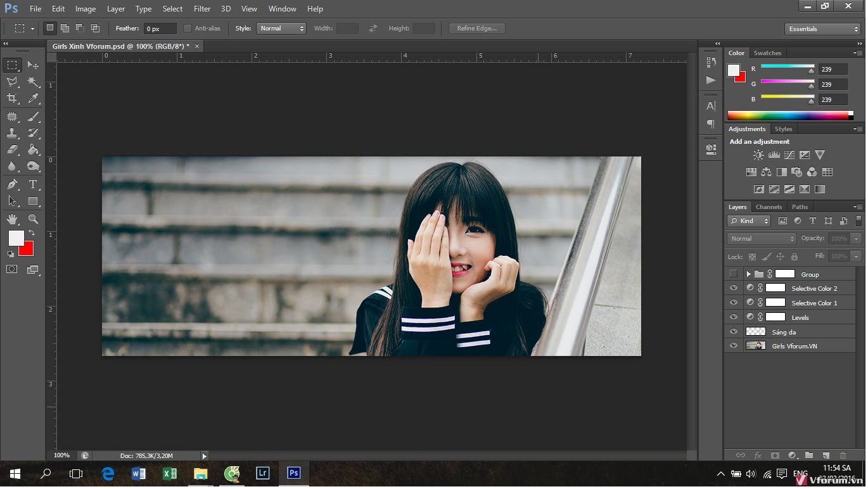Open the layer blend mode dropdown

coord(762,239)
